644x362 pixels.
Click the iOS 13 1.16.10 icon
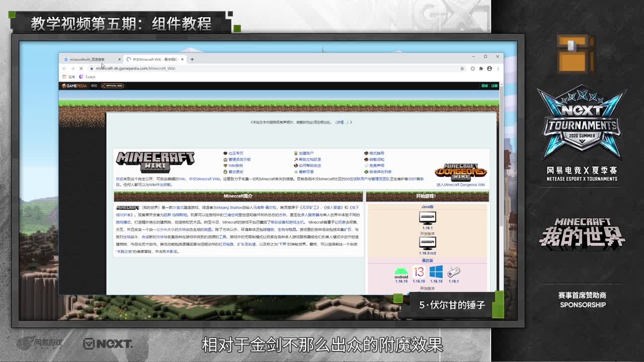(419, 272)
